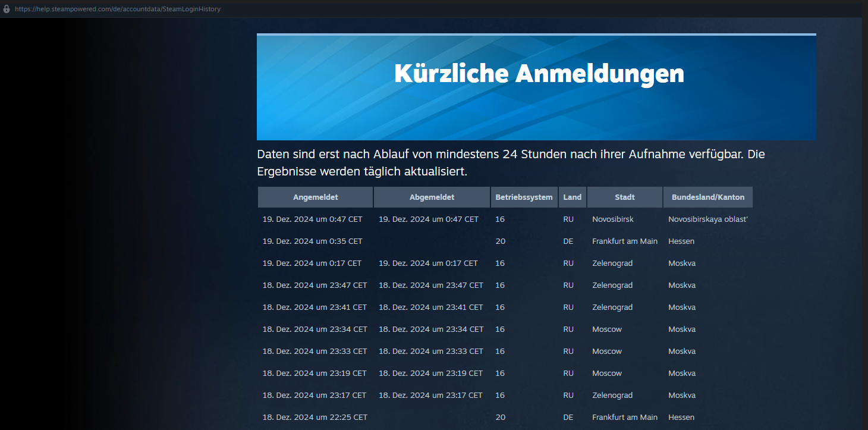Select logout time 19. Dez. 0:47 CET in Abgemeldet column

[x=429, y=219]
